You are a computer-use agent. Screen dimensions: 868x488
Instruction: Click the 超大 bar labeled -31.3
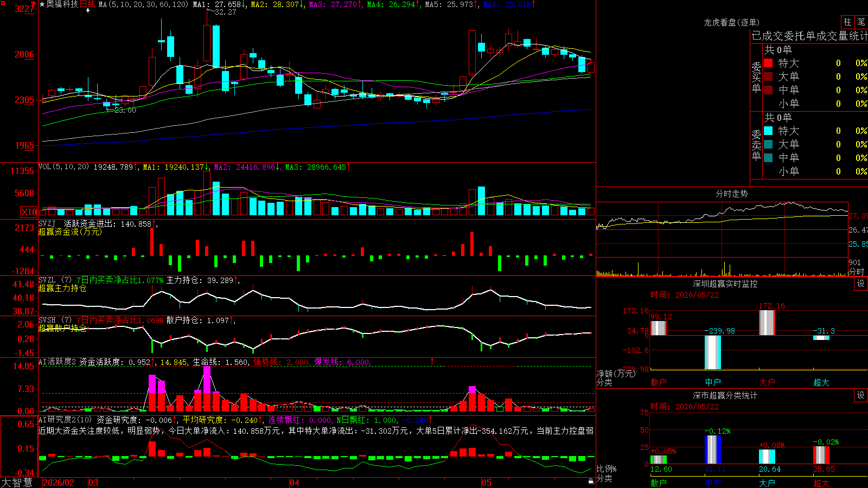tap(821, 338)
